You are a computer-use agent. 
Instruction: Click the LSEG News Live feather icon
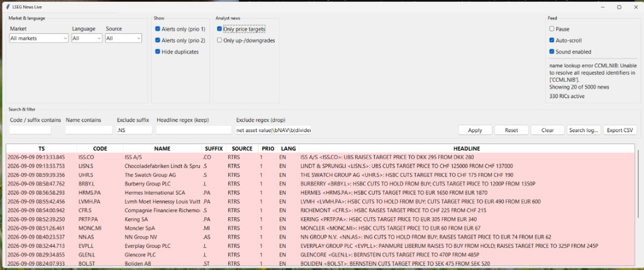click(x=8, y=7)
